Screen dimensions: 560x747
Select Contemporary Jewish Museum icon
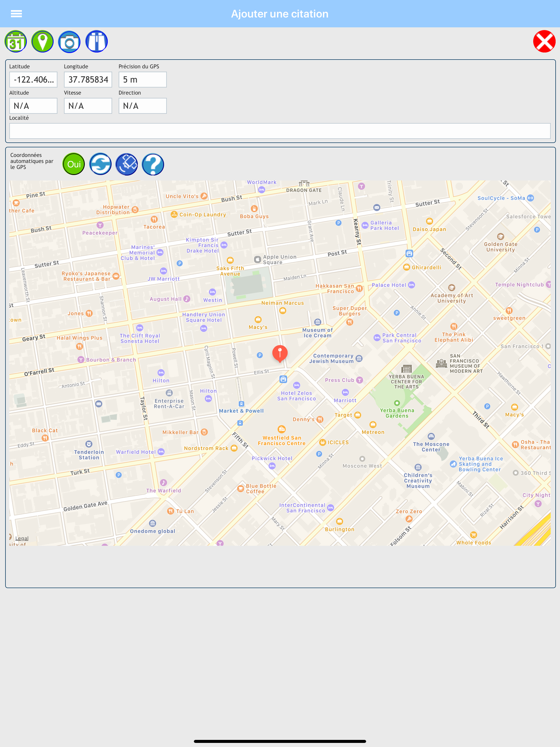click(359, 358)
